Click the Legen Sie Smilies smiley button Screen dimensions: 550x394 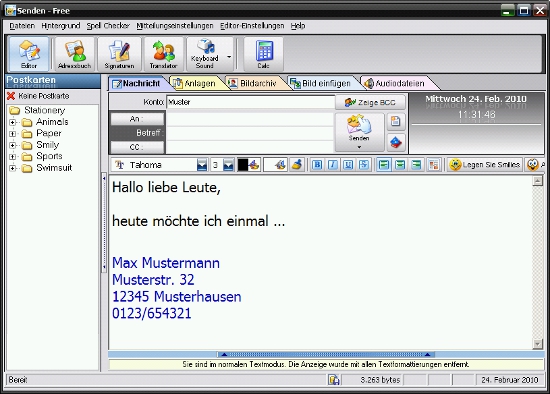click(485, 165)
